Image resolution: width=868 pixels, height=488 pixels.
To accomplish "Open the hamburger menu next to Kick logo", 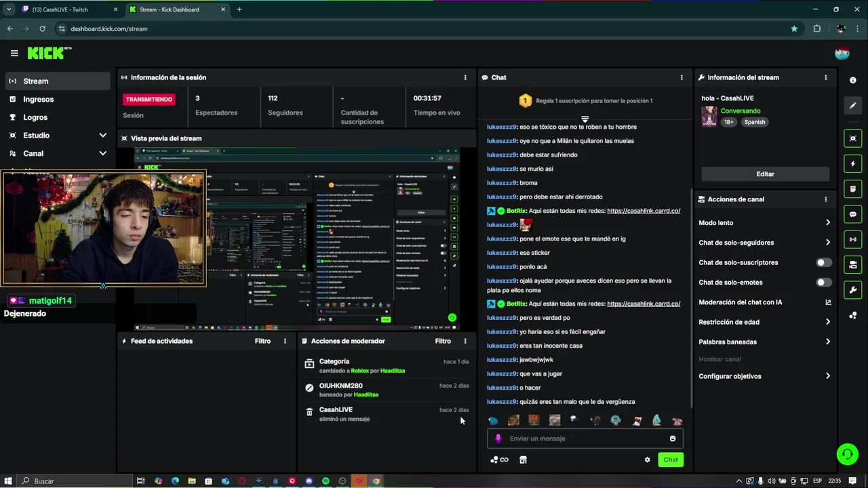I will point(14,53).
